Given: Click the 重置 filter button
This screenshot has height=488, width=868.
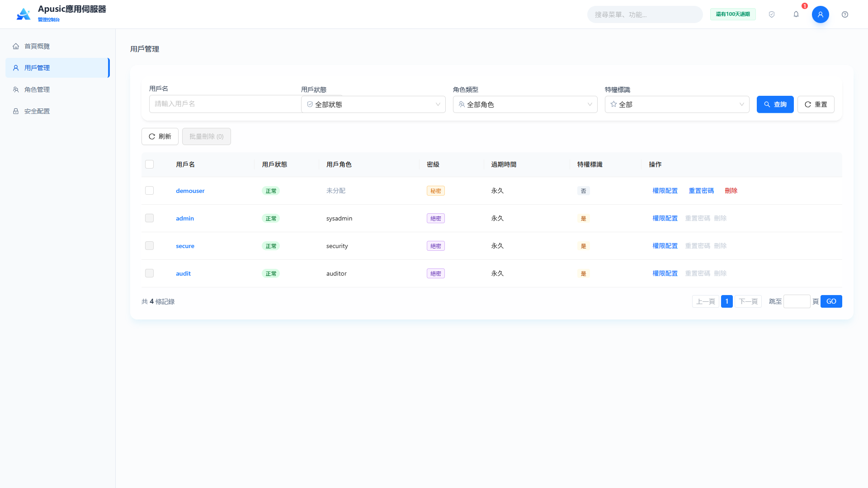Looking at the screenshot, I should [816, 104].
